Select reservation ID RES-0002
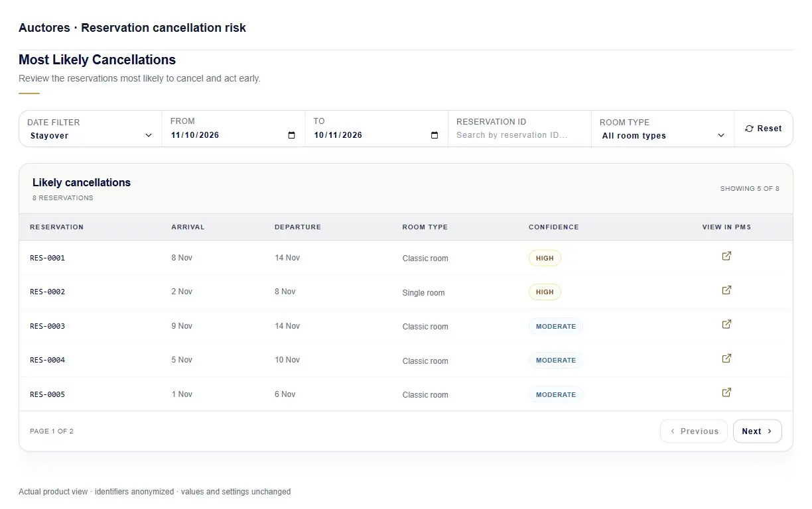The image size is (812, 509). [x=47, y=292]
